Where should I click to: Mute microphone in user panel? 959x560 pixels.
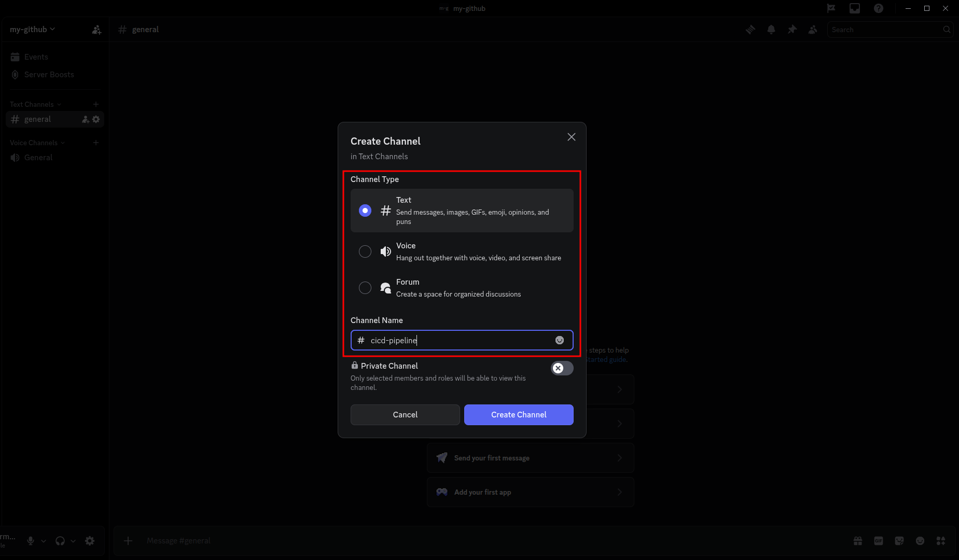click(x=31, y=541)
